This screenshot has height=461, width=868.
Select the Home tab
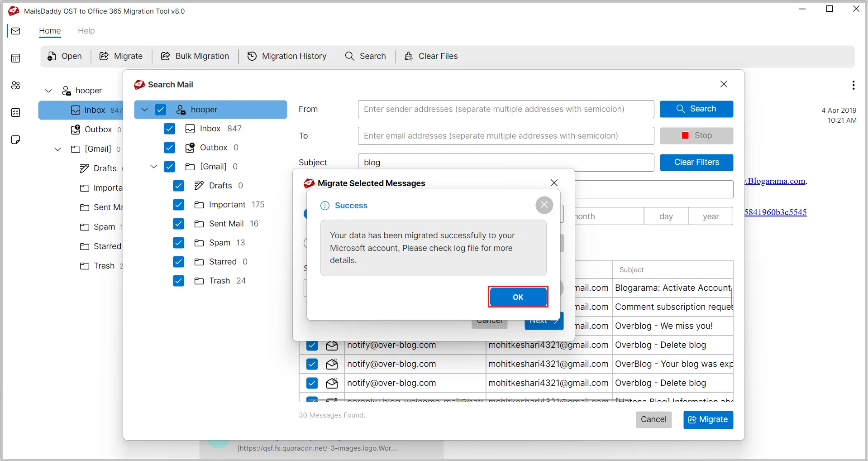point(50,31)
